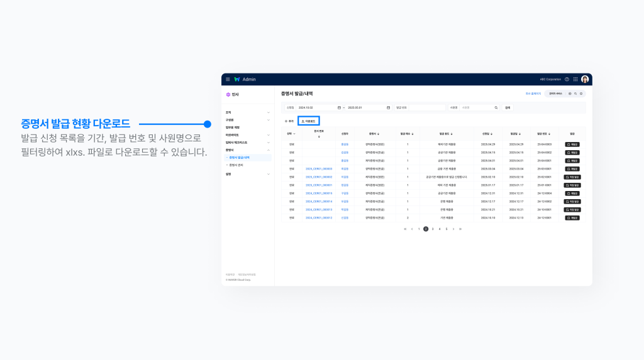
Task: Click 재발급 button for issue 25-03-0001
Action: tap(572, 169)
